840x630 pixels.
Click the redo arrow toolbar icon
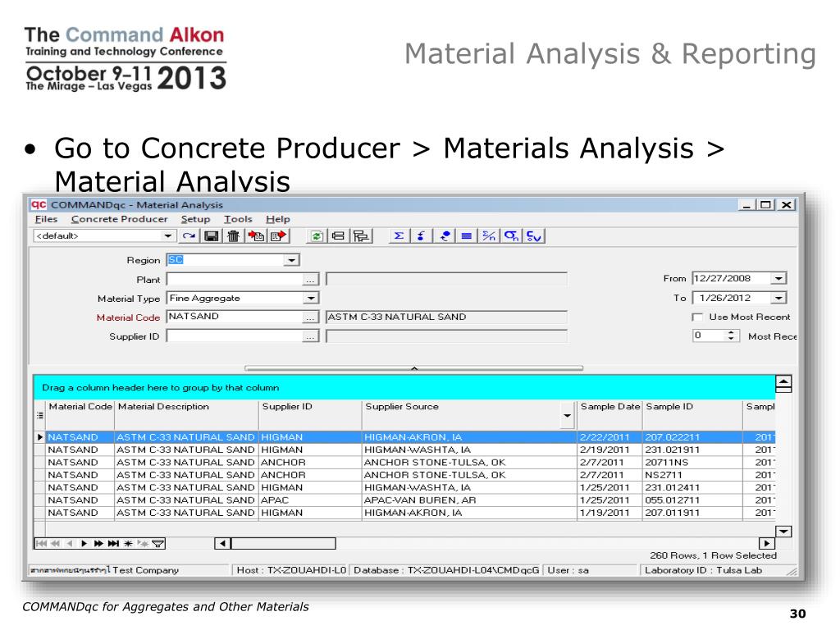(x=189, y=235)
